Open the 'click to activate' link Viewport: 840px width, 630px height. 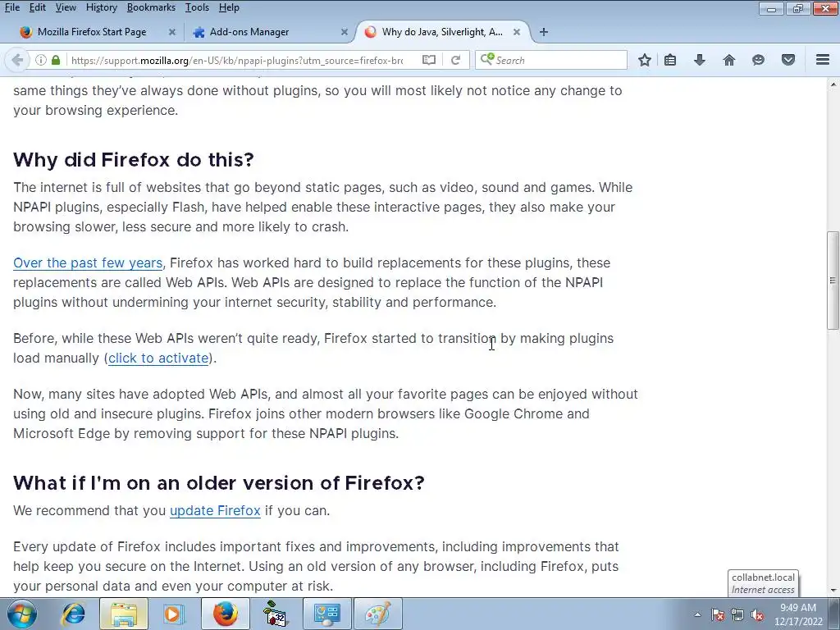click(x=158, y=358)
